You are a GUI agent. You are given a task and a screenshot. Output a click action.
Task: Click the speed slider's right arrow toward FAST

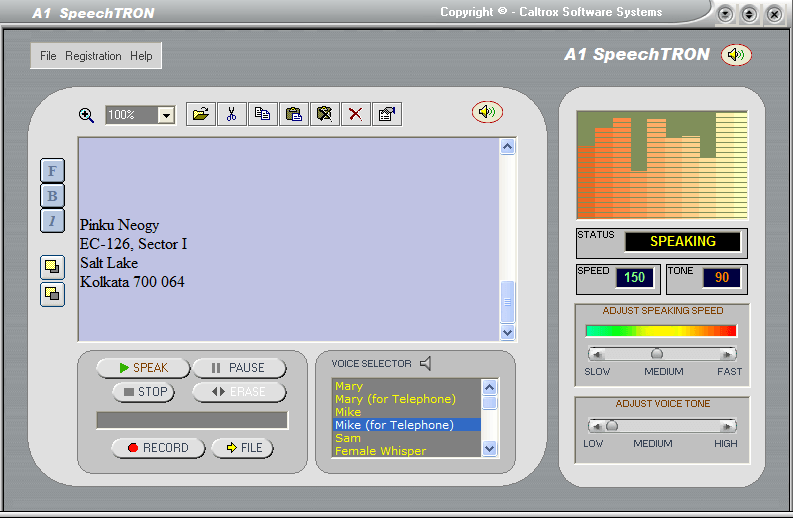click(x=727, y=354)
